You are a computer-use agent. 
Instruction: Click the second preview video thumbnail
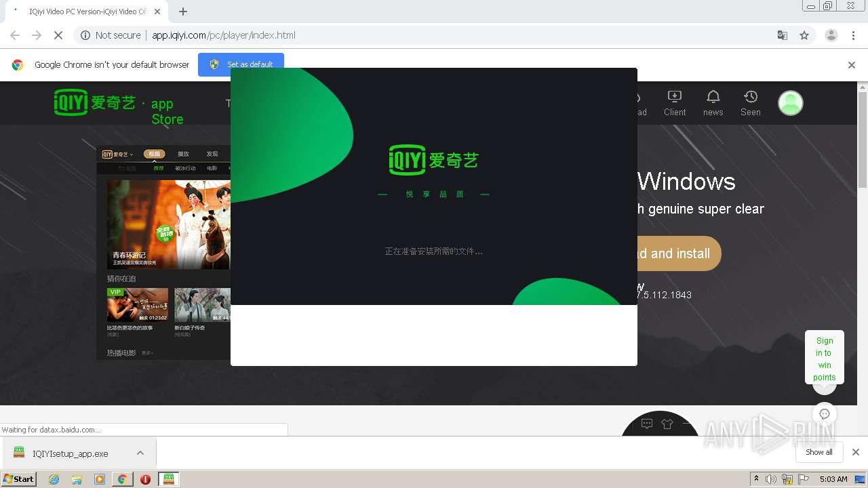[x=202, y=305]
